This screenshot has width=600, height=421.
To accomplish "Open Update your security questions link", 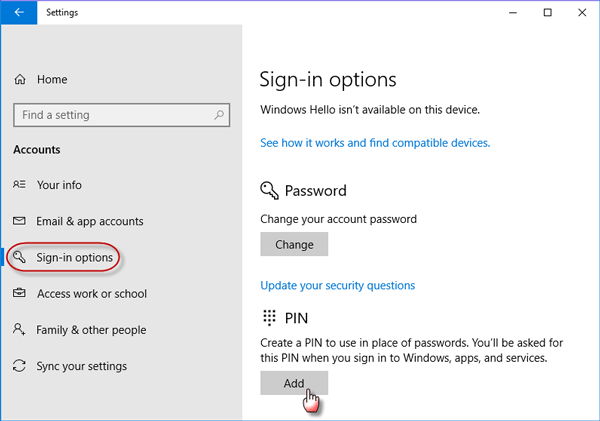I will 338,286.
